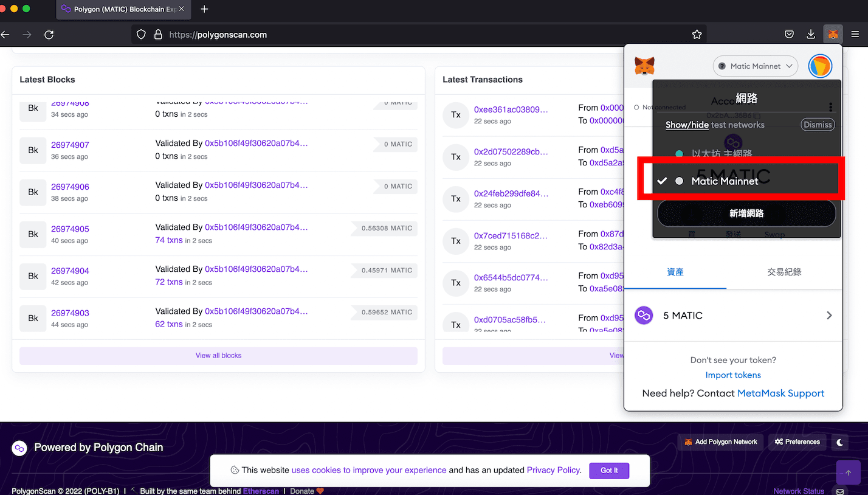Screen dimensions: 868x495
Task: Click the Add Polygon Network button
Action: [x=721, y=442]
